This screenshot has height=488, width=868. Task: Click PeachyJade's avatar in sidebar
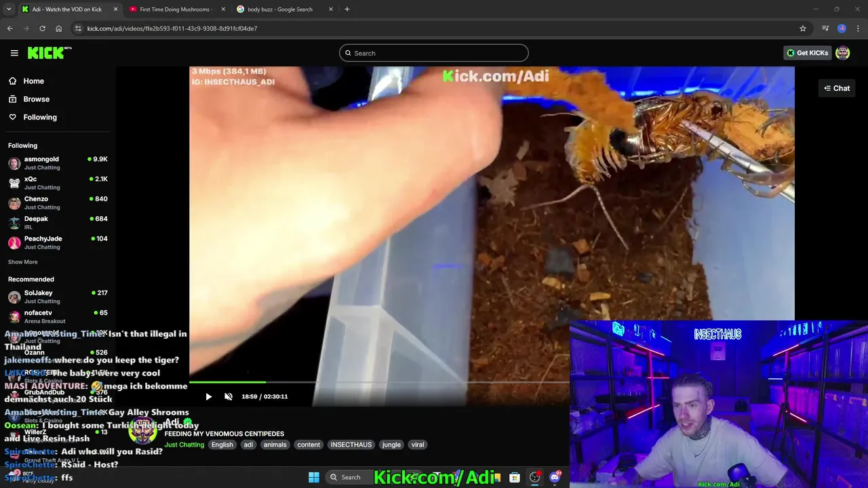click(14, 243)
